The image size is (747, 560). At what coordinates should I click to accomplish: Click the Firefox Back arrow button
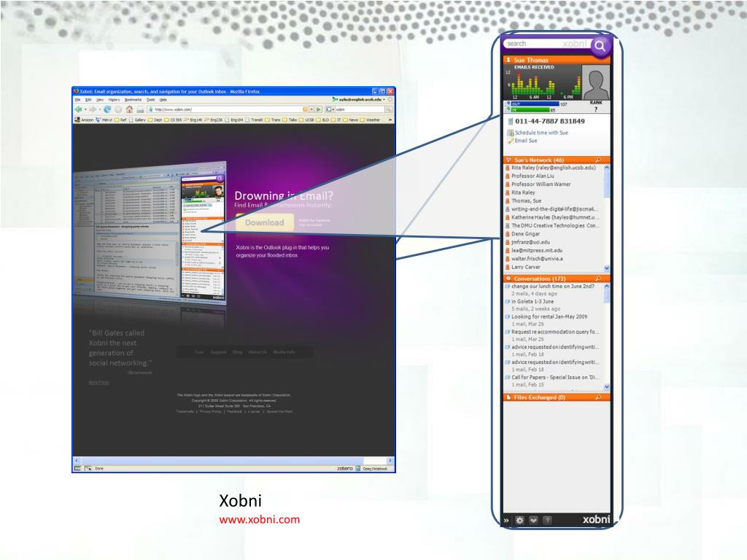click(x=78, y=109)
